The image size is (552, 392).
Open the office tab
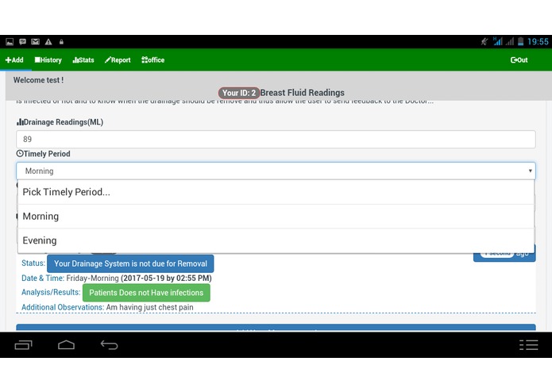(152, 60)
